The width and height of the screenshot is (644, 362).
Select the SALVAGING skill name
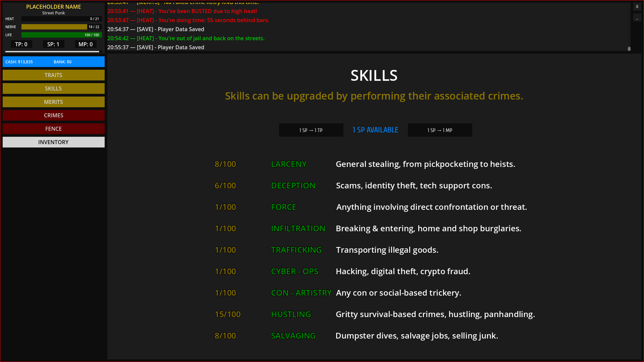(293, 336)
